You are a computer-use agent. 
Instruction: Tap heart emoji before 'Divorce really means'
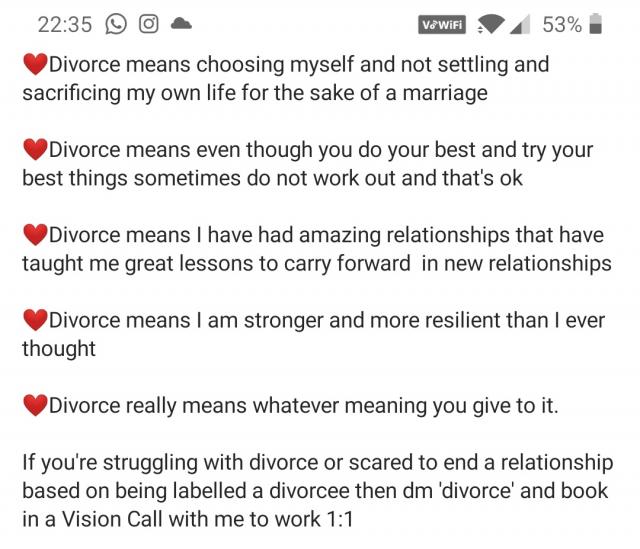click(36, 405)
